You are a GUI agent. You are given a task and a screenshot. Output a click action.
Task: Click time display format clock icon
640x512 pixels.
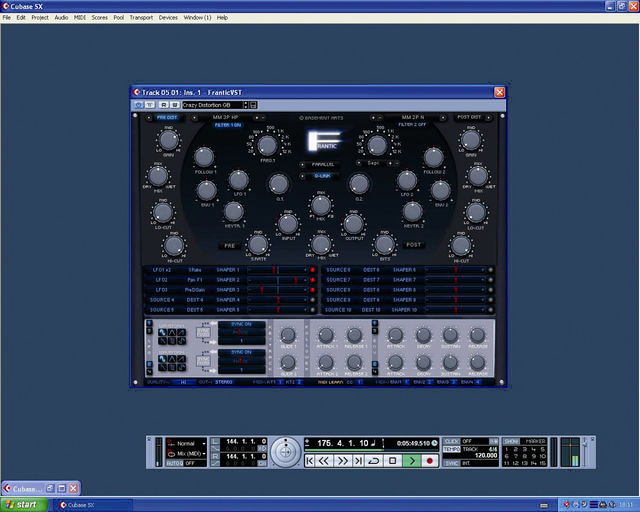434,443
